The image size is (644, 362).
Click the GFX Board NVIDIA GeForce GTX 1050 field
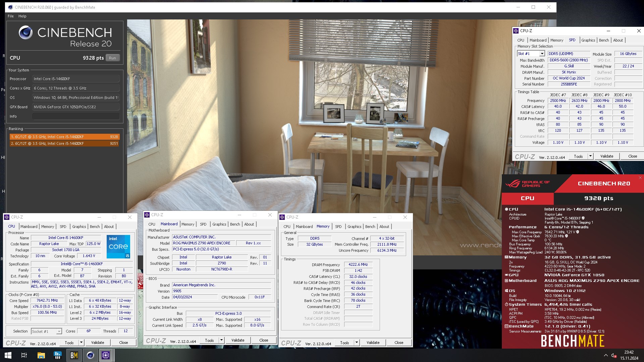76,107
